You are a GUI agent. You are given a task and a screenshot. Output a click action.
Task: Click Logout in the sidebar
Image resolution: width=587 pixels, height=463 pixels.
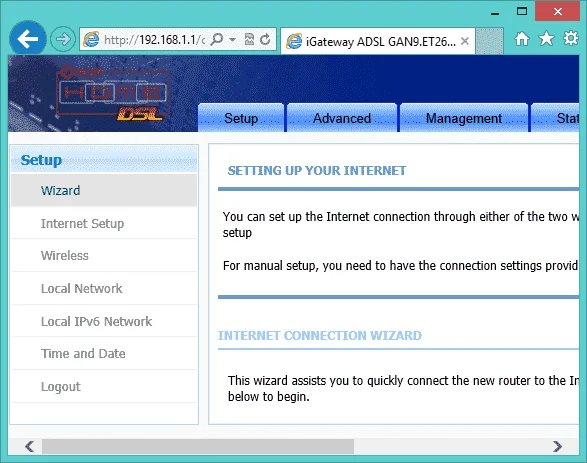click(104, 387)
